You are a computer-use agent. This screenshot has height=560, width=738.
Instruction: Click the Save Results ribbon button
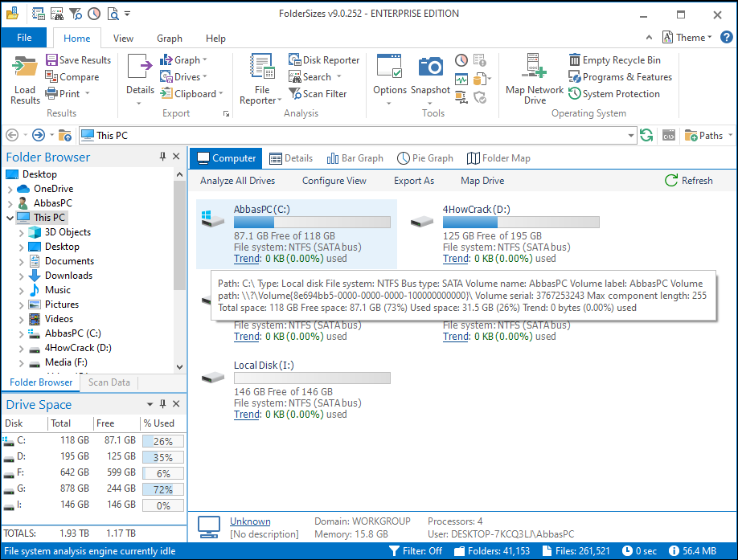pyautogui.click(x=78, y=60)
